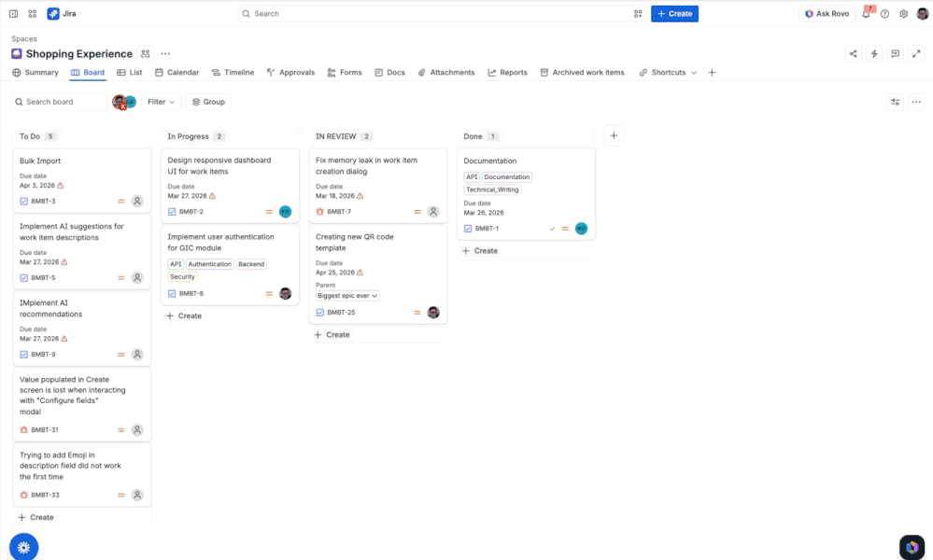Click the Backend label on BMBT-6
This screenshot has width=933, height=560.
click(251, 264)
